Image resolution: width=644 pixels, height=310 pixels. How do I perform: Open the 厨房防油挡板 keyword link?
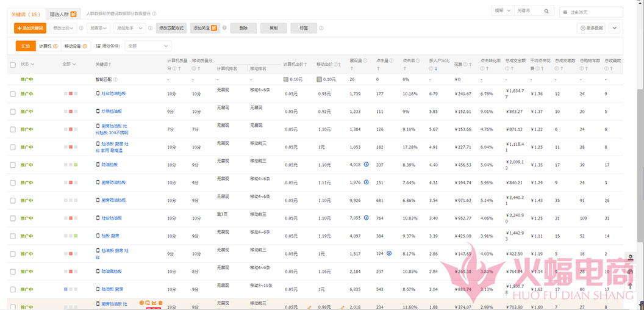113,182
